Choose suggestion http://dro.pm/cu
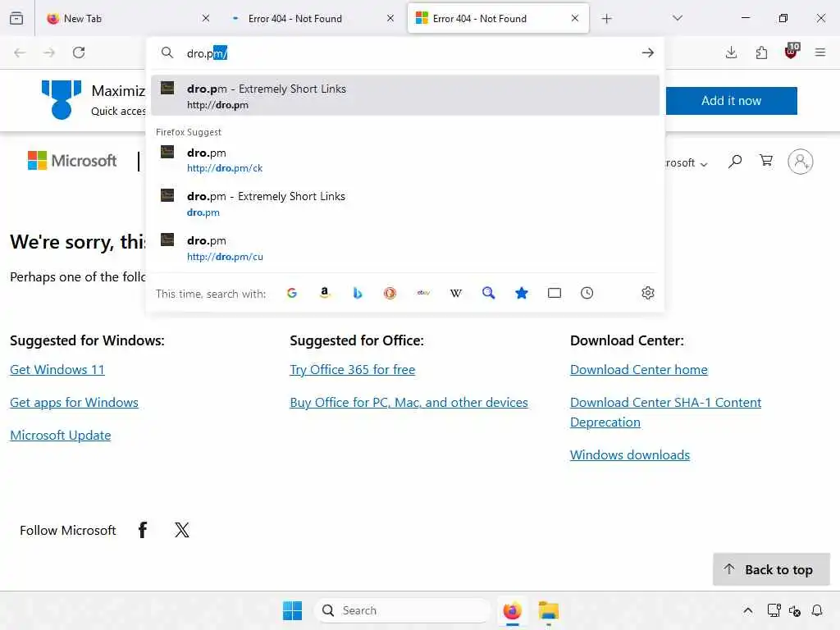This screenshot has width=840, height=630. tap(405, 248)
